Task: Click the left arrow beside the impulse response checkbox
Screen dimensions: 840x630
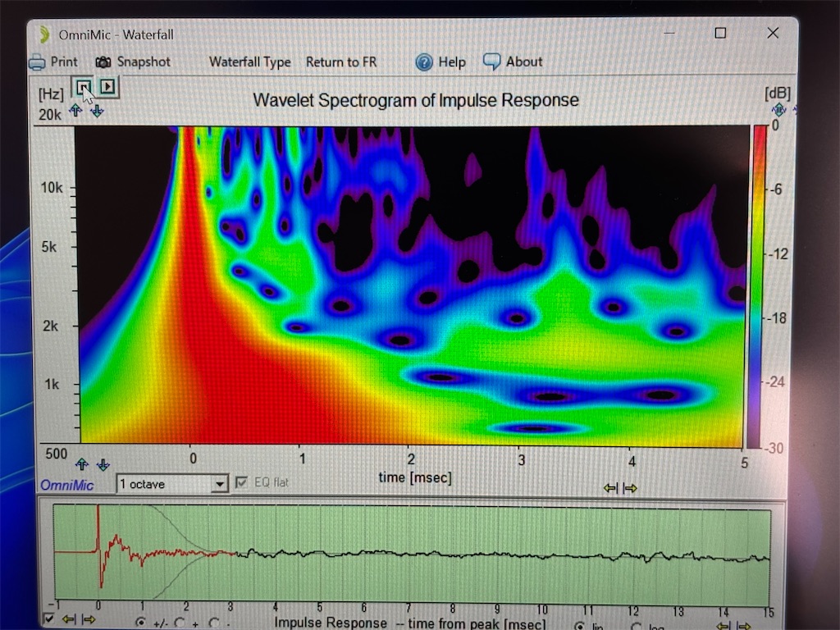Action: [x=69, y=619]
